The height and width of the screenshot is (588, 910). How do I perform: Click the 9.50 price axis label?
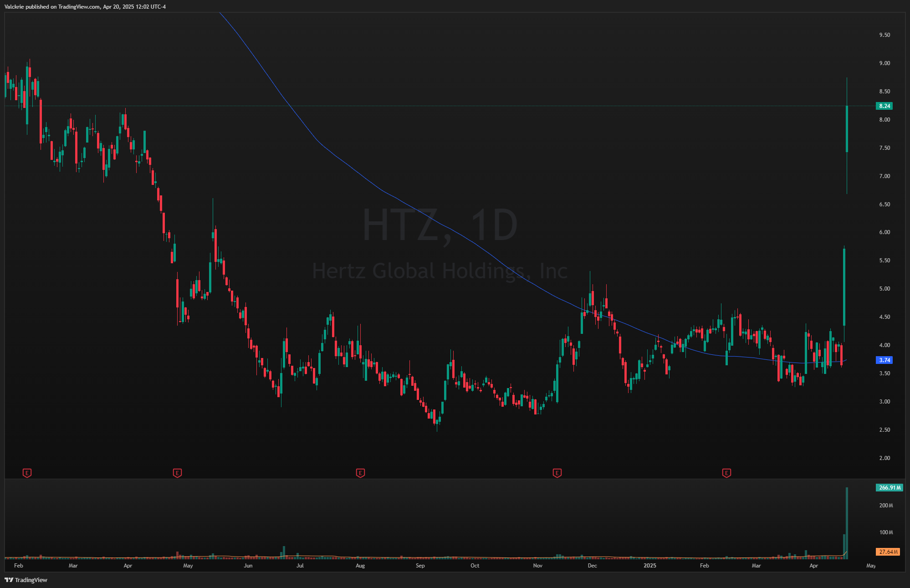point(884,35)
